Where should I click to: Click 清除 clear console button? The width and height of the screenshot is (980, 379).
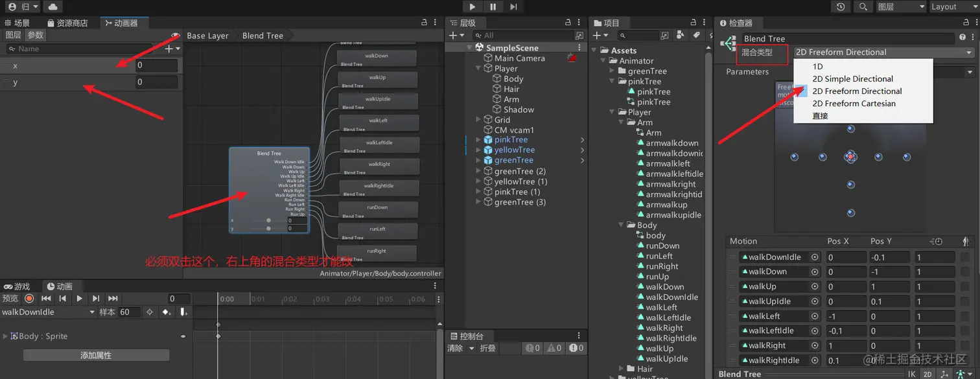[x=455, y=348]
